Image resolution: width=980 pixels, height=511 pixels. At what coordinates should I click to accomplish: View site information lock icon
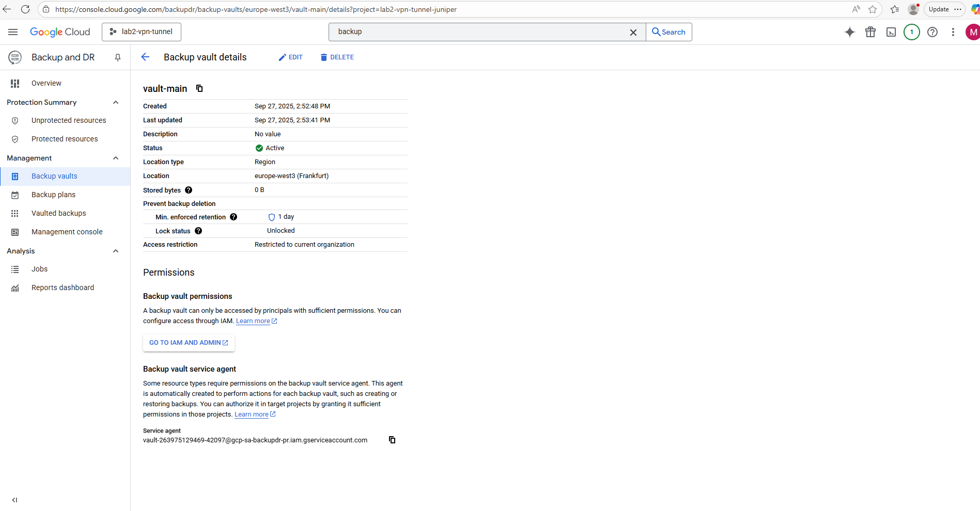[46, 9]
